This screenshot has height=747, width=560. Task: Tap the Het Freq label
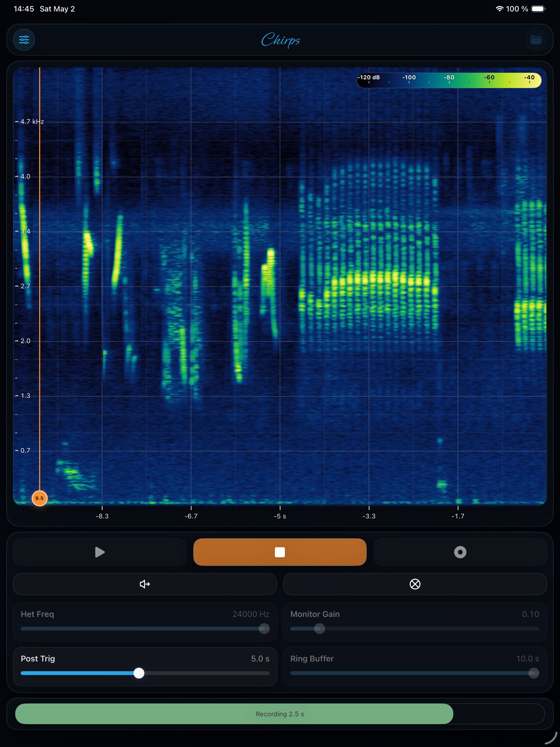coord(37,614)
